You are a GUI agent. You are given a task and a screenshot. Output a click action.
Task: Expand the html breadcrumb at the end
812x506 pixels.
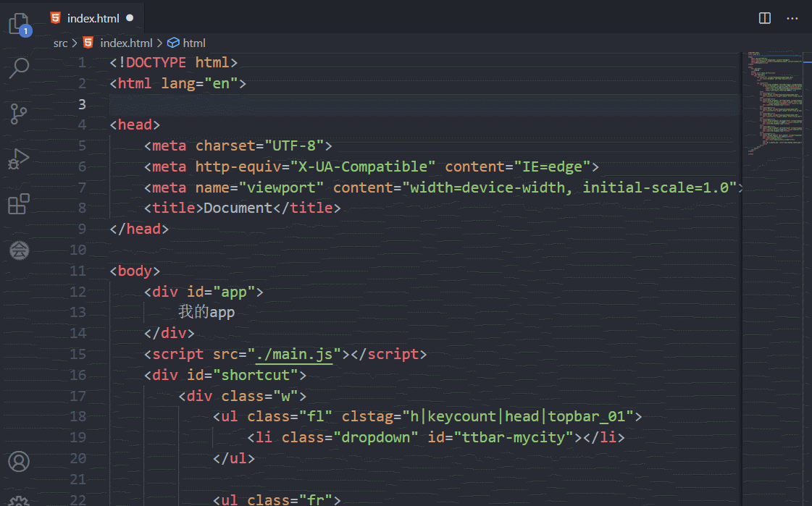[x=193, y=43]
